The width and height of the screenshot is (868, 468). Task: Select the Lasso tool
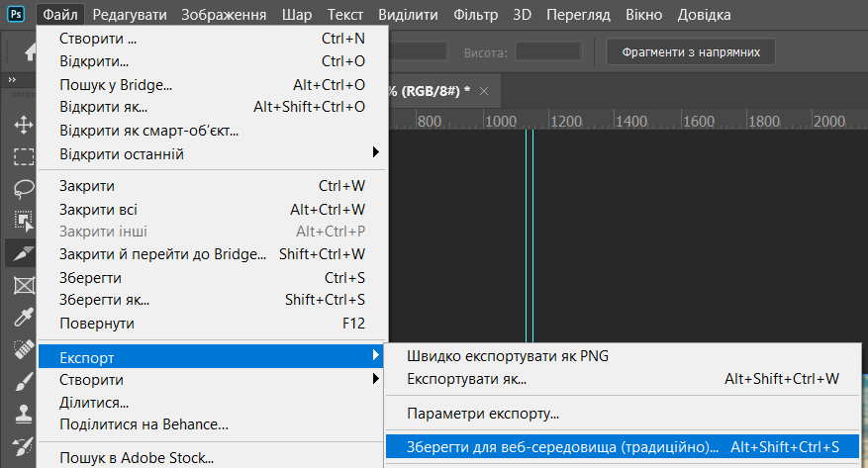[x=23, y=189]
